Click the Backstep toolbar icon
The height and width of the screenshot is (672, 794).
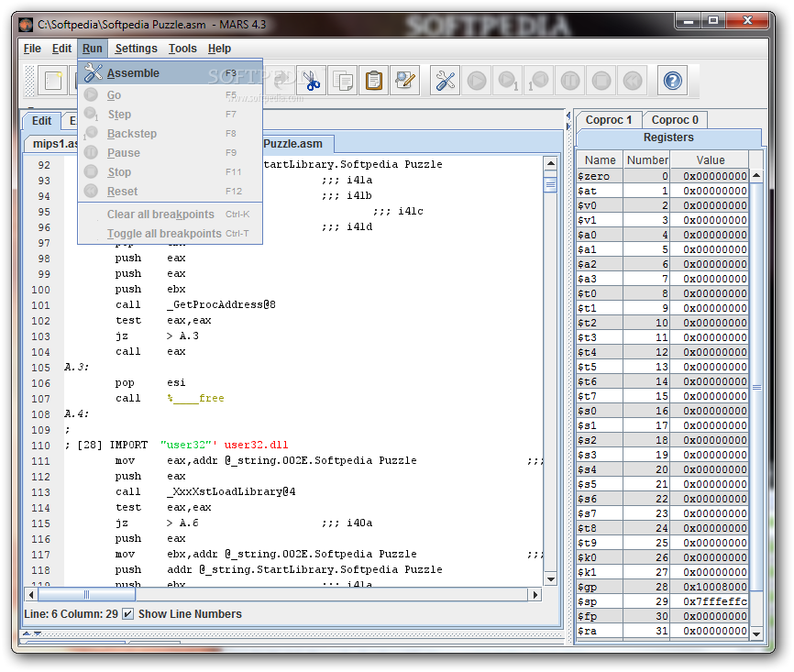(x=539, y=81)
